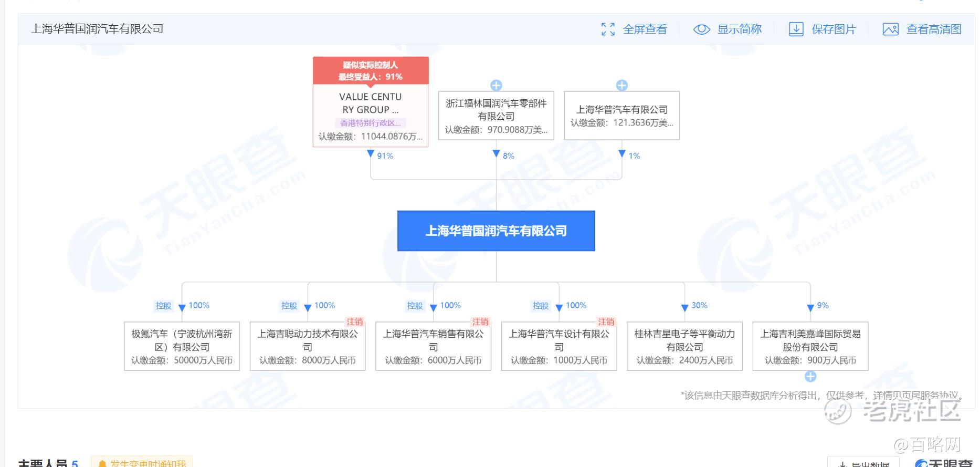Viewport: 980px width, 467px height.
Task: Select 浙江福林国润汽车零部件有限公司 node
Action: [x=496, y=116]
